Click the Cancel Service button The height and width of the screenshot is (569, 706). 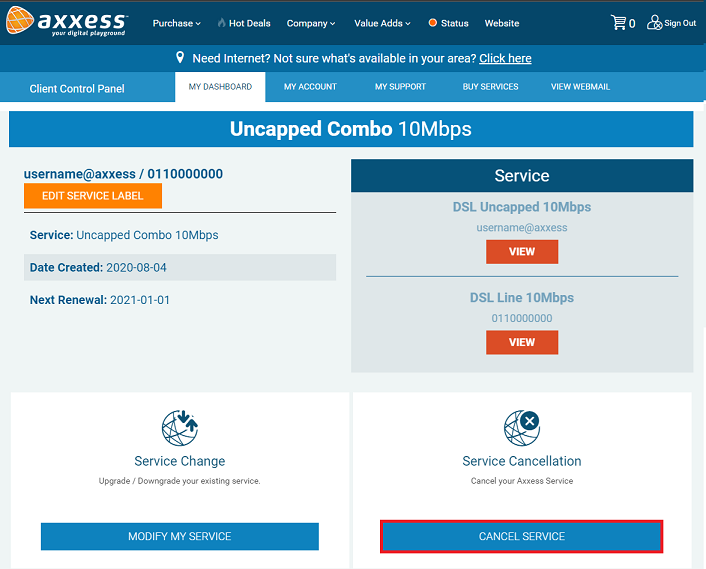click(522, 537)
